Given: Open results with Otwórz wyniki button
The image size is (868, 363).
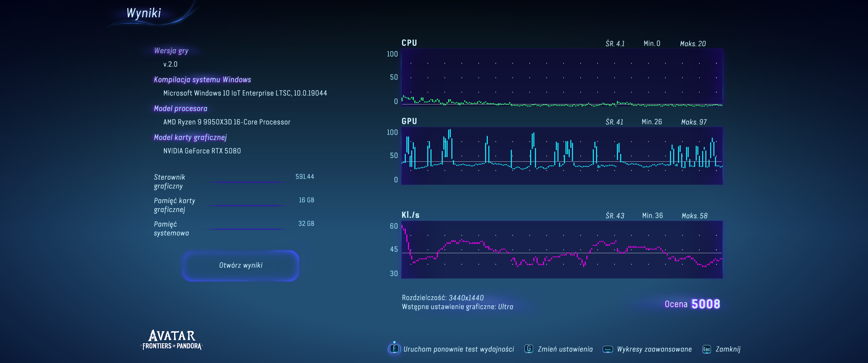Looking at the screenshot, I should tap(240, 265).
